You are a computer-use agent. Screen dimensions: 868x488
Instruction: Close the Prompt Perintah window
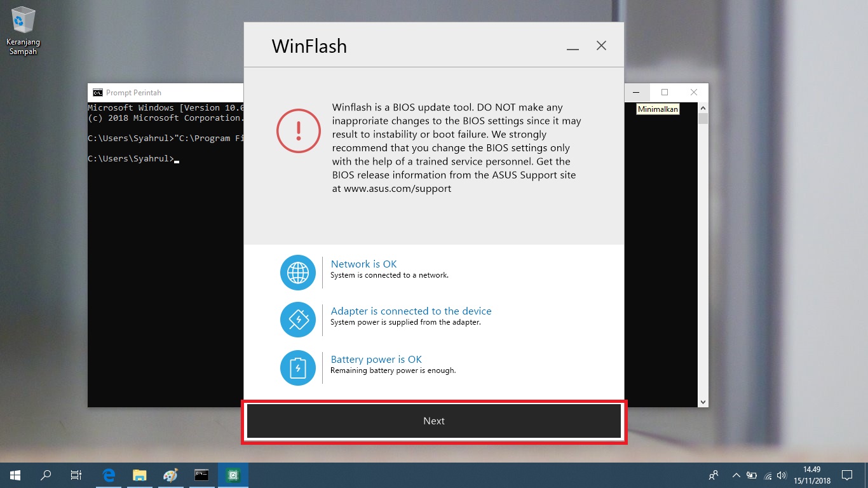(694, 92)
